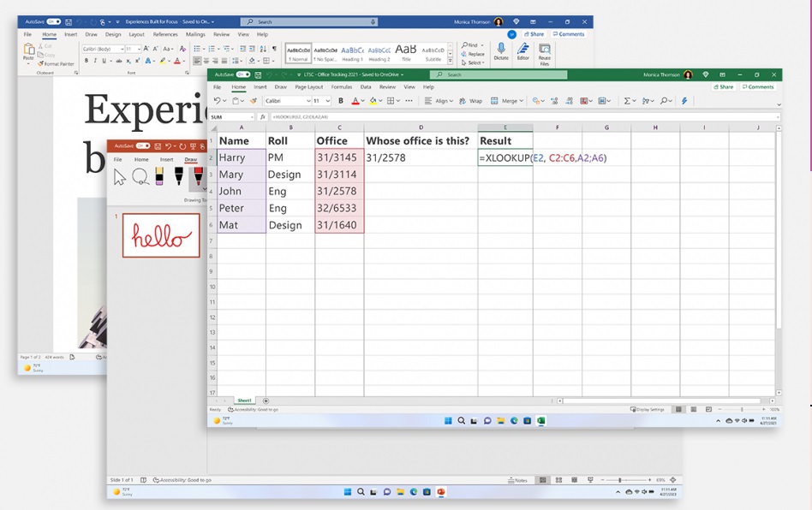Click Word align left icon

(x=197, y=61)
